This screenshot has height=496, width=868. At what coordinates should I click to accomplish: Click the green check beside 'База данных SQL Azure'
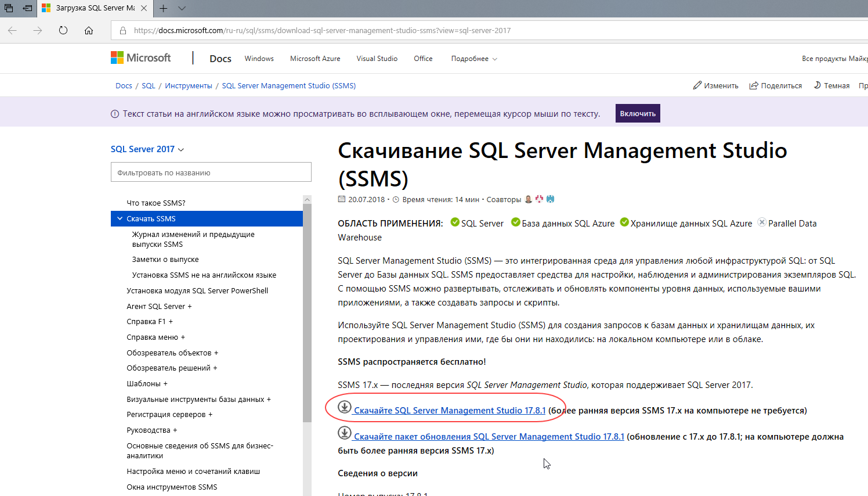coord(515,222)
